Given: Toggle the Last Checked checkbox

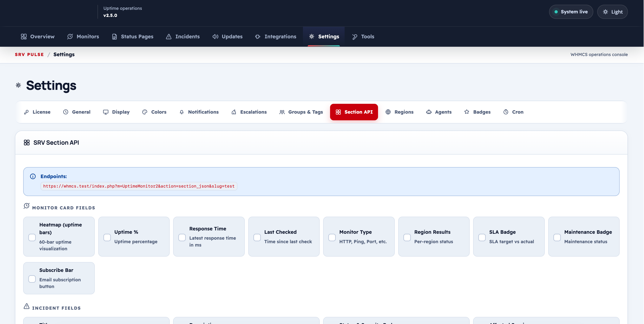Looking at the screenshot, I should pyautogui.click(x=257, y=237).
